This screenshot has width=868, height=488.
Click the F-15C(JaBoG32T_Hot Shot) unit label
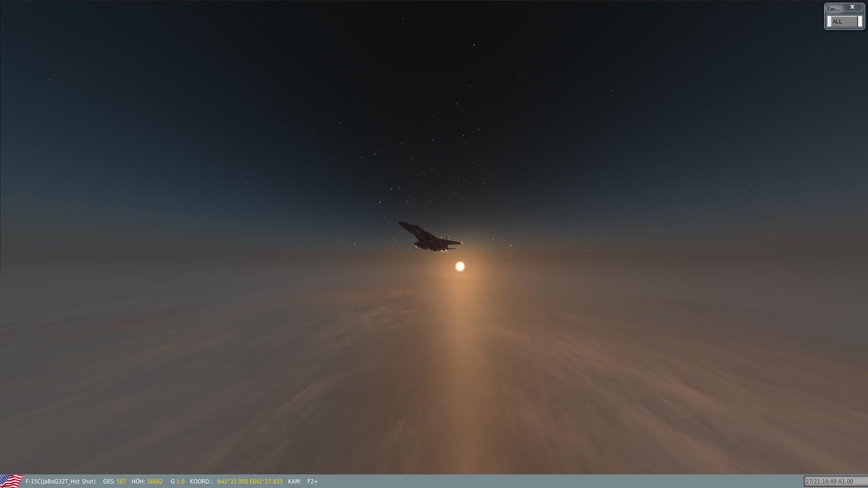[x=61, y=482]
